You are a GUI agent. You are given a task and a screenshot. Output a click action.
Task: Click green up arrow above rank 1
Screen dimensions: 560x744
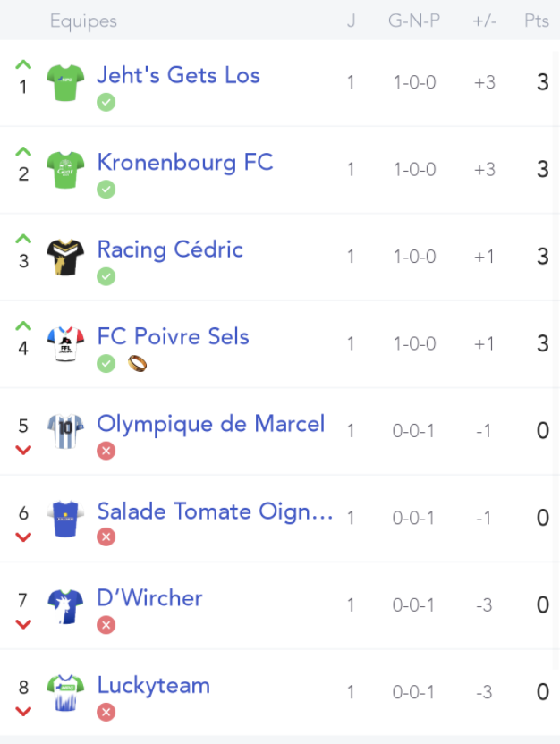click(x=23, y=65)
